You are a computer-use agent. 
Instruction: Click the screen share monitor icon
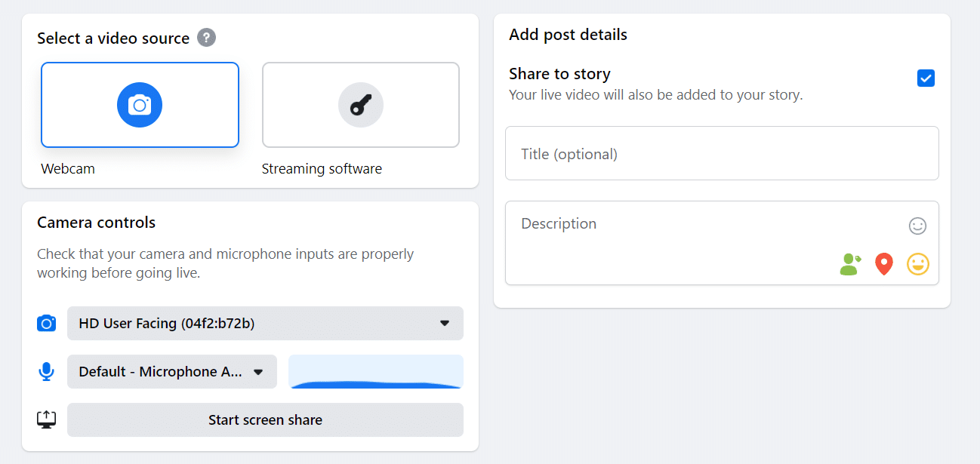47,420
